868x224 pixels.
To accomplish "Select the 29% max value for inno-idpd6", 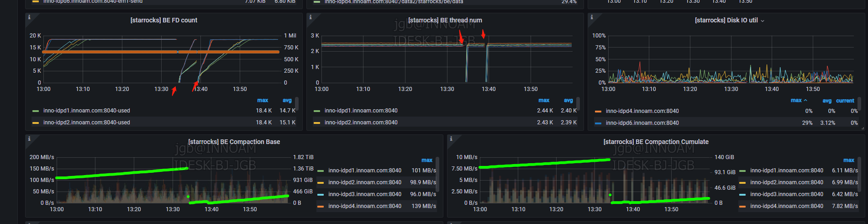I will click(x=807, y=123).
